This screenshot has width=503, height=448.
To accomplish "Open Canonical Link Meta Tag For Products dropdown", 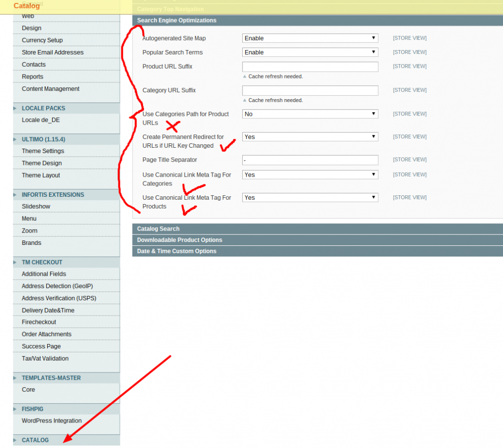I will pyautogui.click(x=310, y=198).
